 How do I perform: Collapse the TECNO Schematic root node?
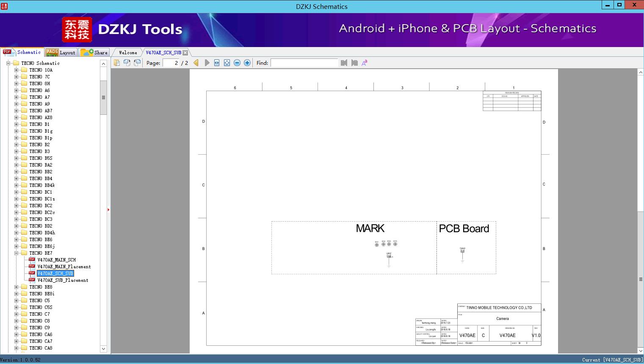click(8, 63)
